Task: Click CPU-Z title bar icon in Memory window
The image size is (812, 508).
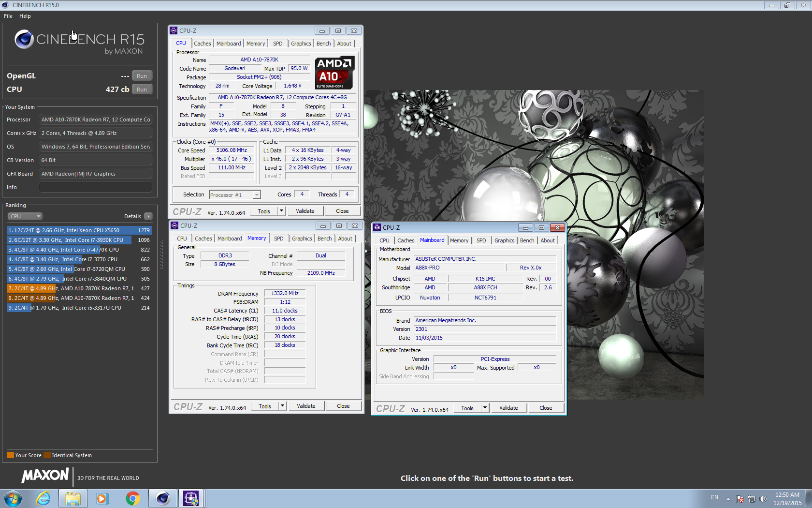Action: click(x=174, y=225)
